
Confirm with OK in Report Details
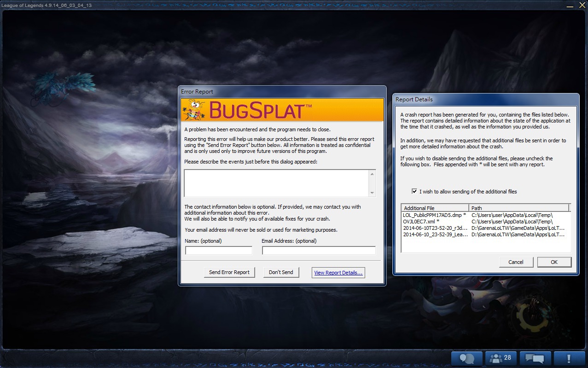click(554, 262)
